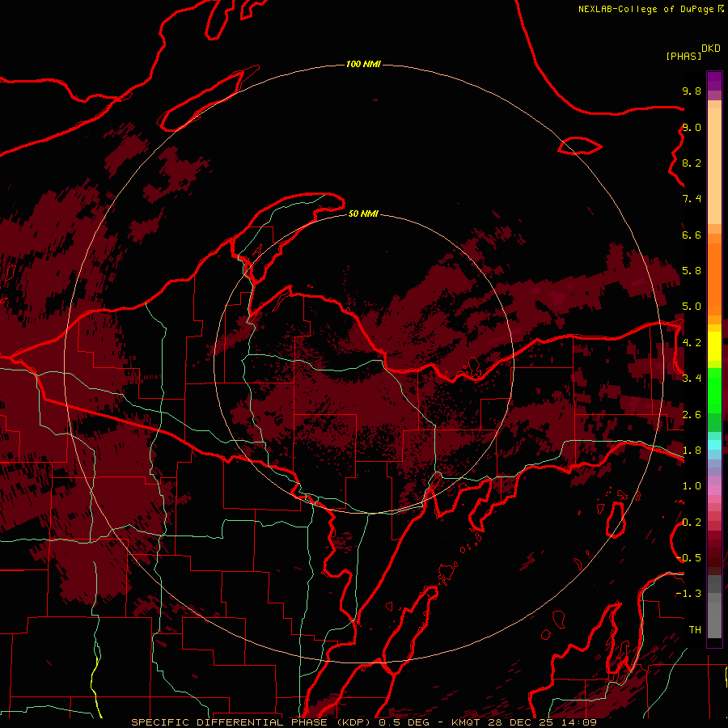Click the Specific Differential Phase (KDP) caption

click(252, 722)
